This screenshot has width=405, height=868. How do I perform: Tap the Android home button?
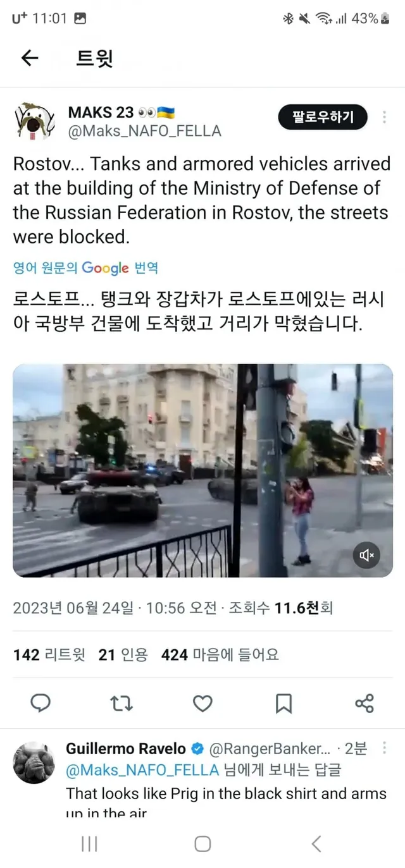202,843
